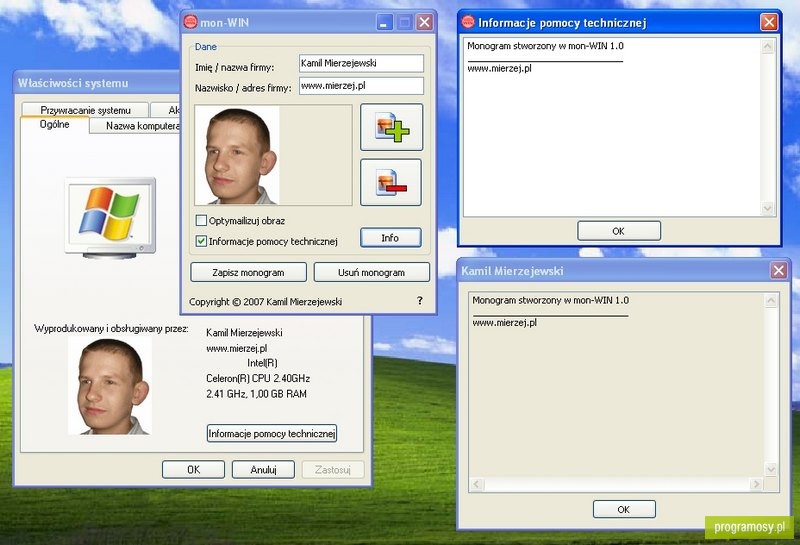Click OK in Właściwości systemu window
This screenshot has width=800, height=545.
(193, 469)
